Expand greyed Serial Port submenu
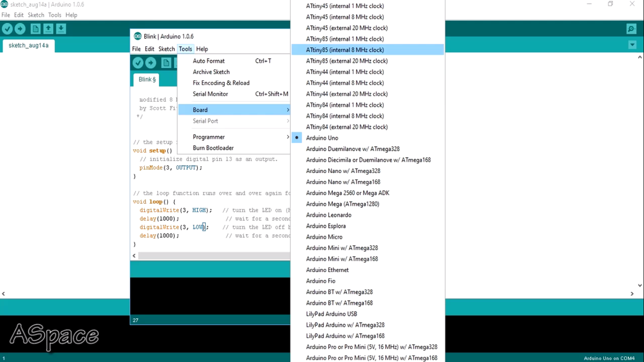 (234, 121)
